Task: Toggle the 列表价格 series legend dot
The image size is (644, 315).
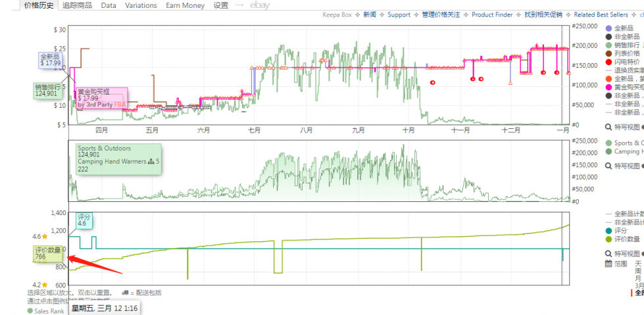Action: (608, 53)
